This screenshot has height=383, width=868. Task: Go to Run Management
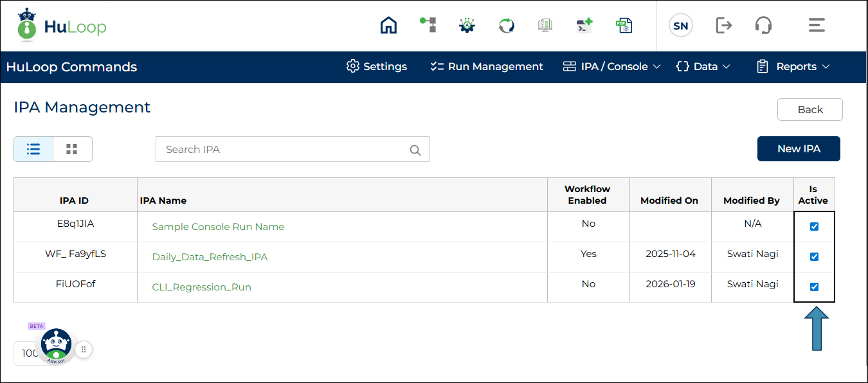click(x=487, y=67)
